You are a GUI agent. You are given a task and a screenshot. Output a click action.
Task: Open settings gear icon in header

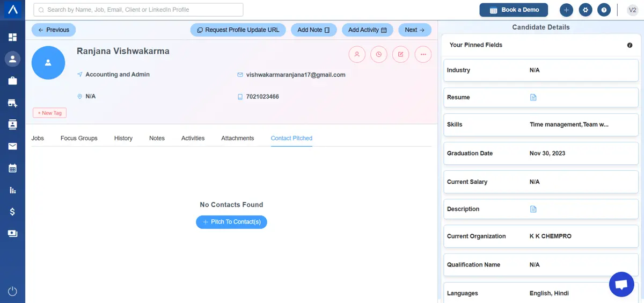(x=586, y=10)
